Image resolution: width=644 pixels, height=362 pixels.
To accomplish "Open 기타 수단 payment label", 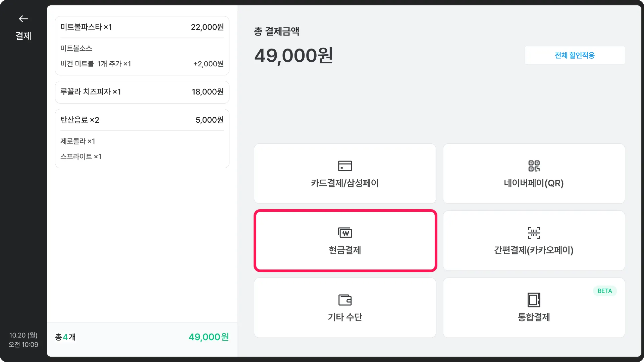I will click(345, 317).
